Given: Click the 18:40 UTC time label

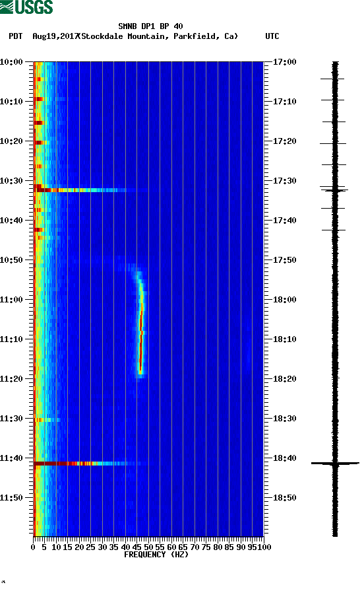Looking at the screenshot, I should coord(284,458).
